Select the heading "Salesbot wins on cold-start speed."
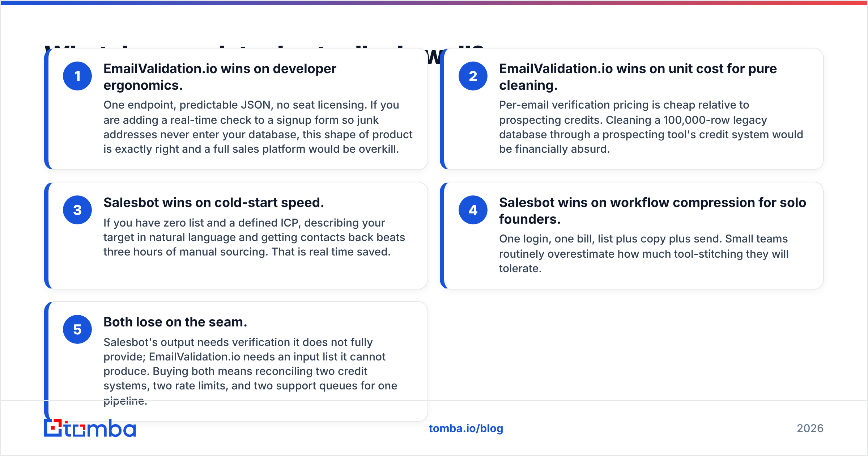This screenshot has width=868, height=456. (x=214, y=203)
